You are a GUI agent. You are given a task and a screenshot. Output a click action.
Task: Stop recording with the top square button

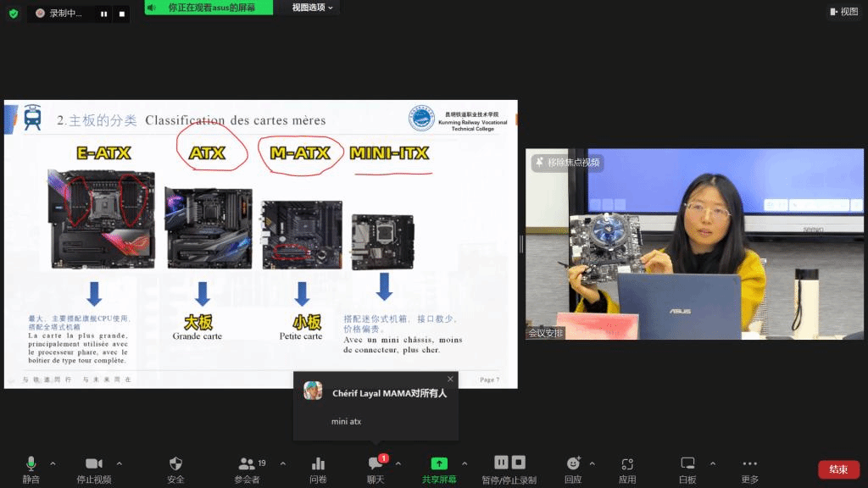(x=122, y=14)
